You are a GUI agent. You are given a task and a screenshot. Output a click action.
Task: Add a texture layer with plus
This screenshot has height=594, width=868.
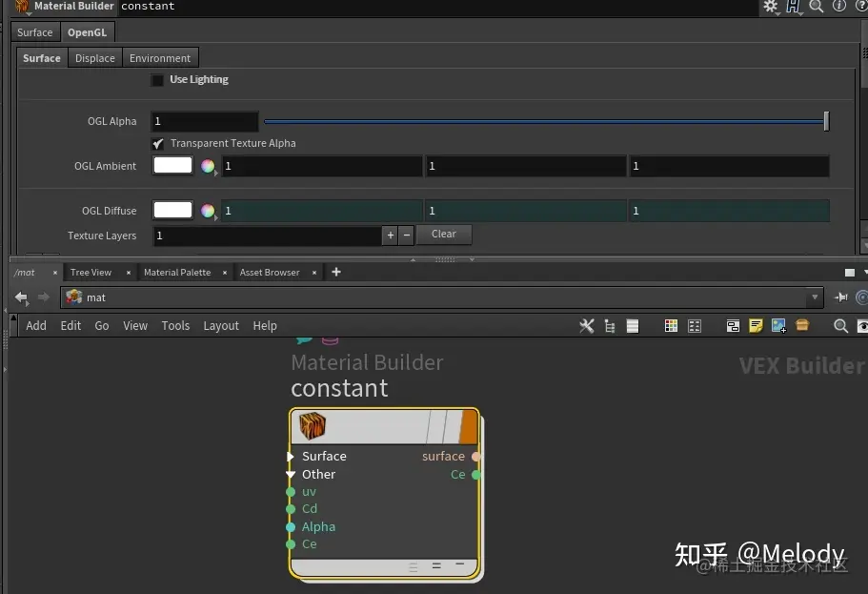391,235
